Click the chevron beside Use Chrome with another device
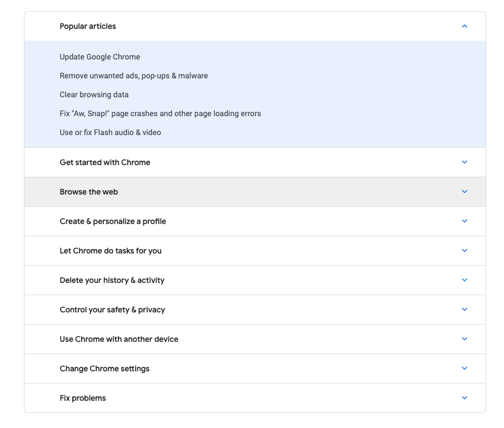 [464, 339]
